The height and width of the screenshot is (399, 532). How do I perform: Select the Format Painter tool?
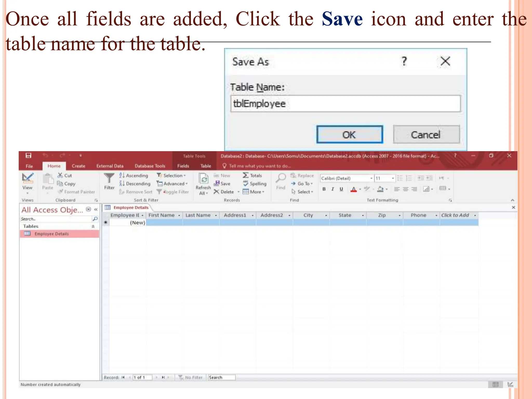[x=76, y=192]
